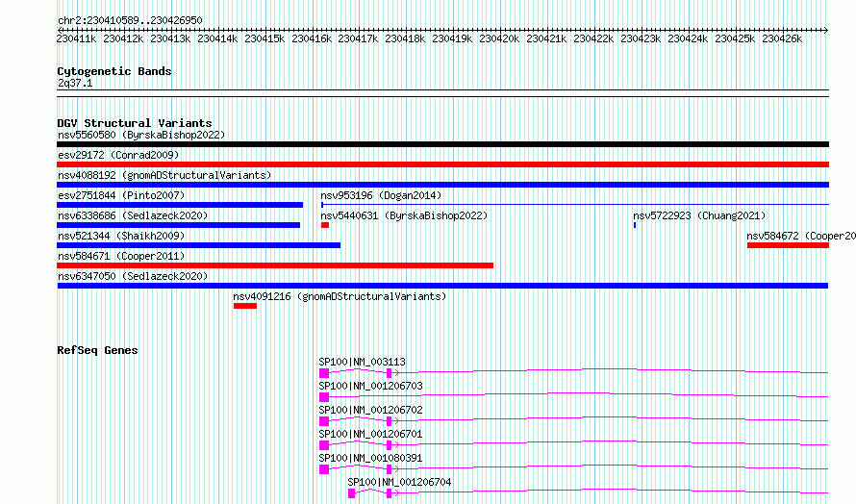Open the nsv584672 (Cooper20 label

(801, 236)
